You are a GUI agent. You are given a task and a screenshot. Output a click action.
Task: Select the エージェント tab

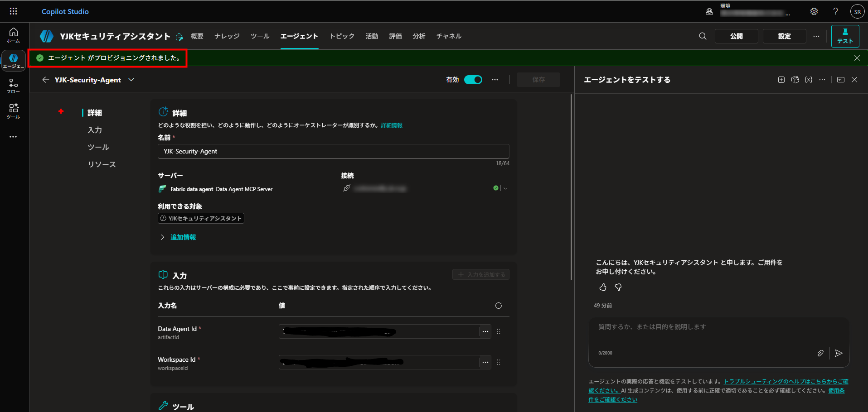(299, 36)
